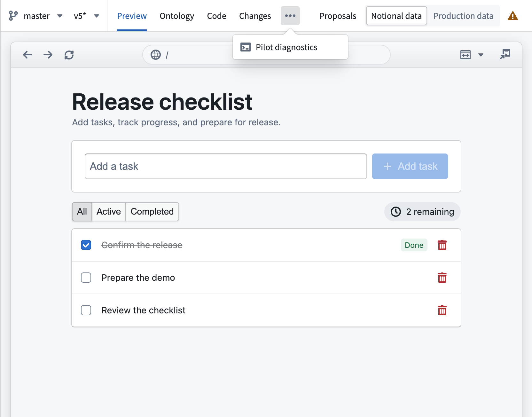Remove 'Review the checklist' via trash icon
The height and width of the screenshot is (417, 532).
442,311
